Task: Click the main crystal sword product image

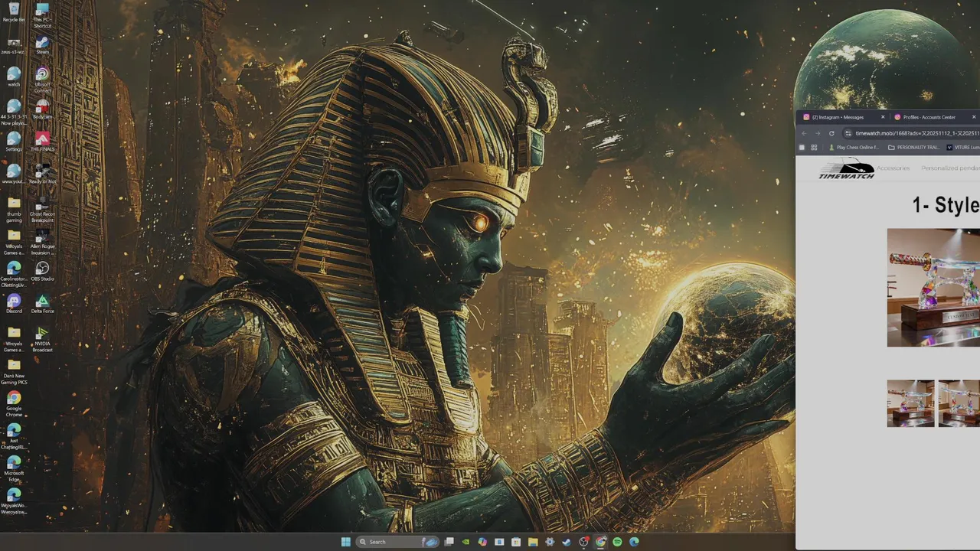Action: click(933, 288)
